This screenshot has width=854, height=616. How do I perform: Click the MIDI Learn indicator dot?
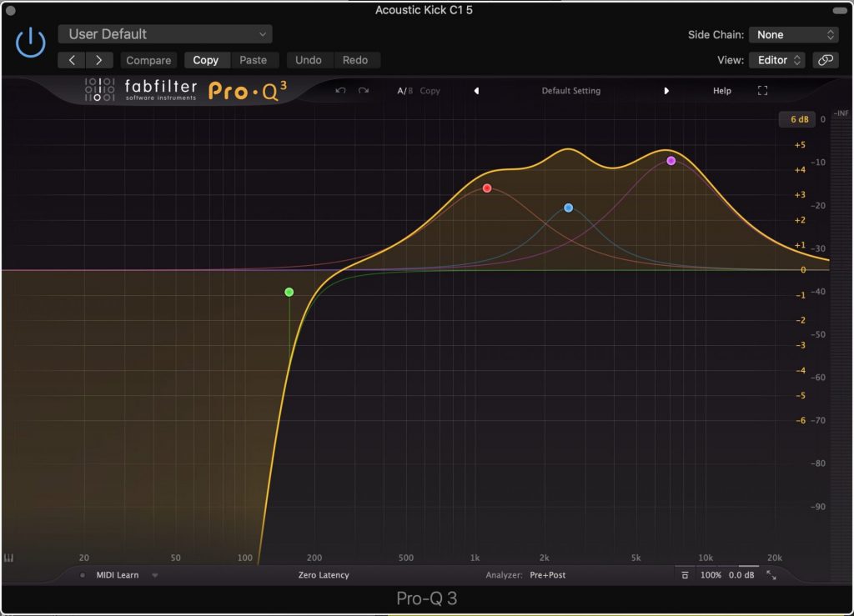coord(83,575)
